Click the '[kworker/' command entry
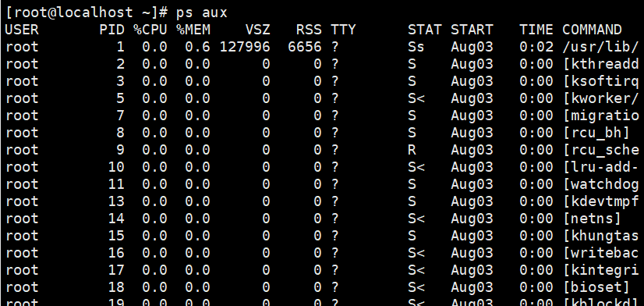 [x=601, y=98]
